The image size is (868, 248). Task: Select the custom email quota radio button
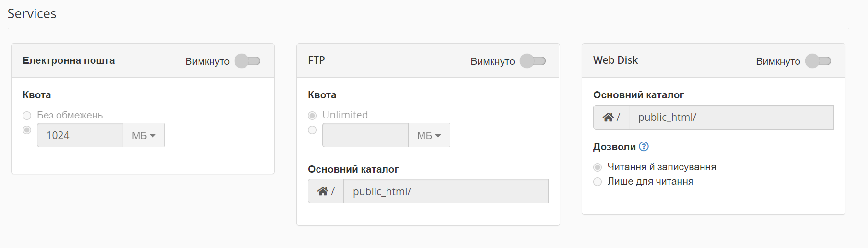coord(27,130)
